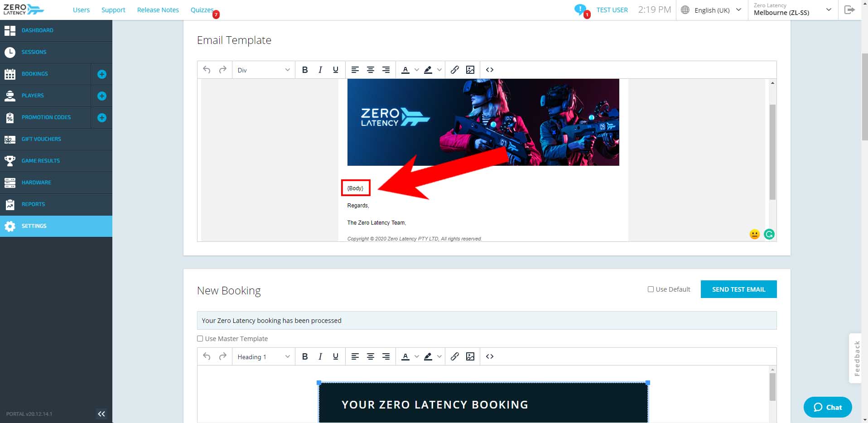This screenshot has width=868, height=423.
Task: Expand text color options in Email Template editor
Action: (417, 70)
